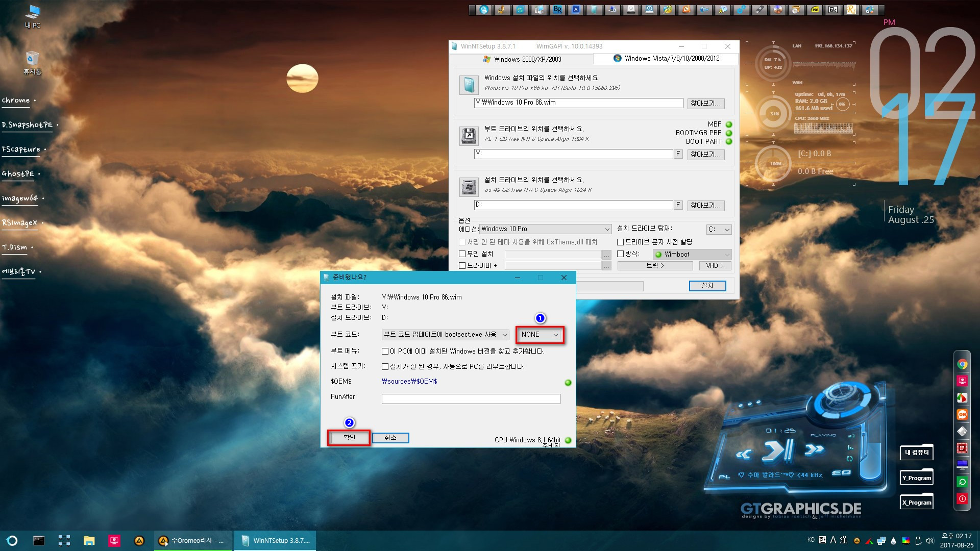This screenshot has width=980, height=551.
Task: Click the network computers icon in the system tray
Action: coord(881,541)
